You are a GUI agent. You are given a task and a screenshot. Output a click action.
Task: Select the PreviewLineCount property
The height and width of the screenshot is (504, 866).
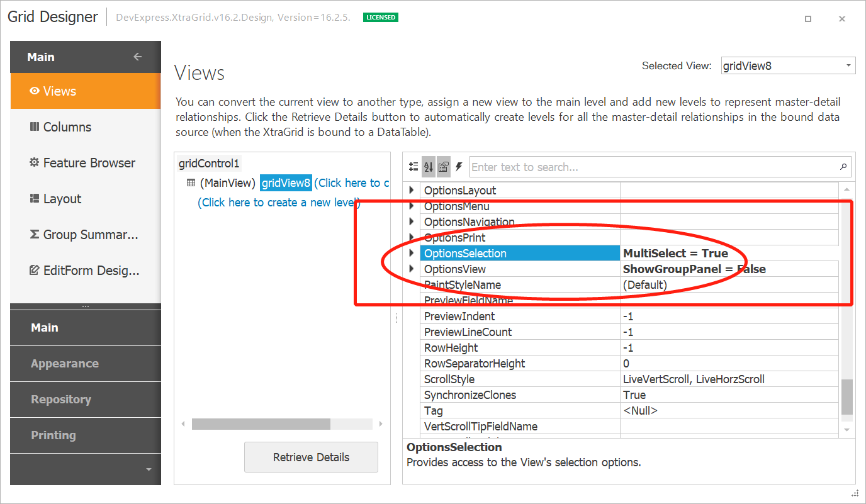point(468,332)
